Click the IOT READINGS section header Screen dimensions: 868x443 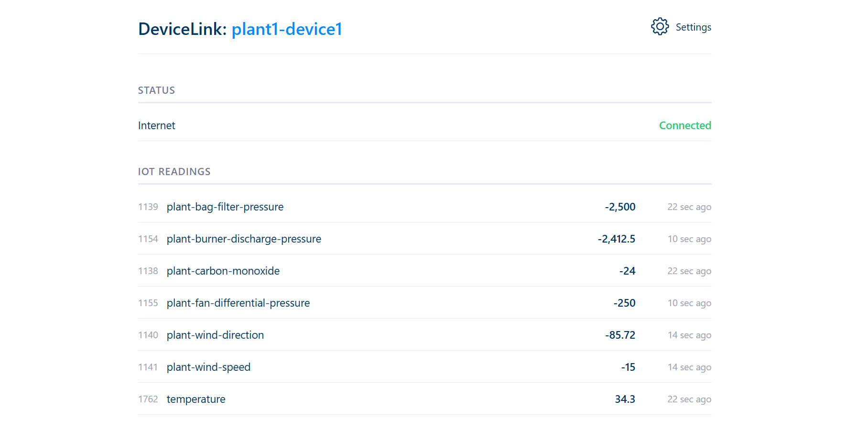coord(174,171)
